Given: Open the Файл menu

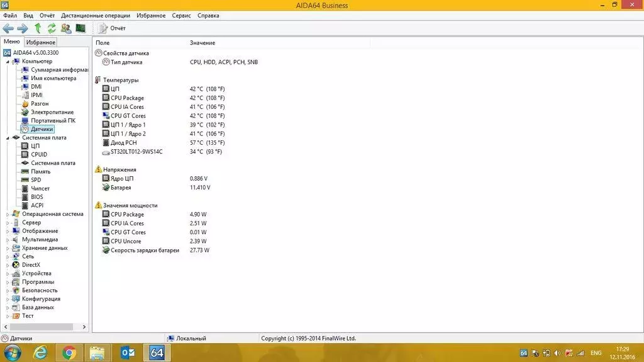Looking at the screenshot, I should pos(10,16).
